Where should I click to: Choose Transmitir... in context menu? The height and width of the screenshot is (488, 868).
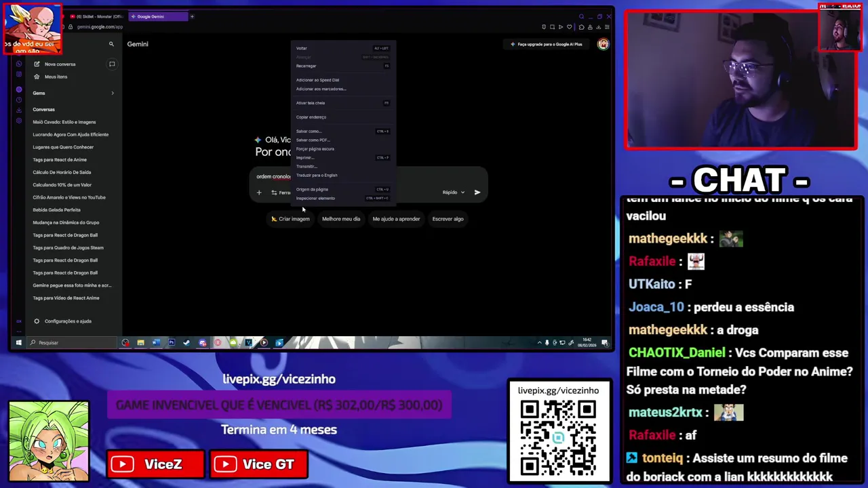342,167
